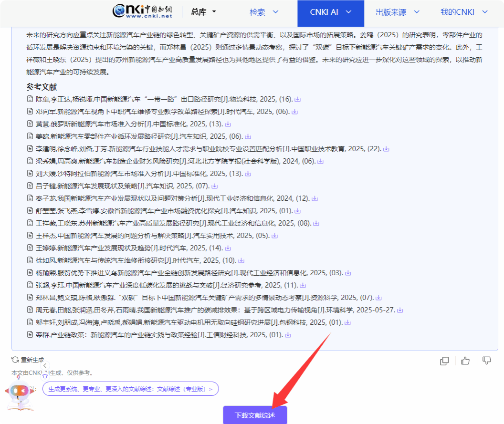Click the thumbs-up icon
Viewport: 504px width, 424px height.
tap(465, 361)
